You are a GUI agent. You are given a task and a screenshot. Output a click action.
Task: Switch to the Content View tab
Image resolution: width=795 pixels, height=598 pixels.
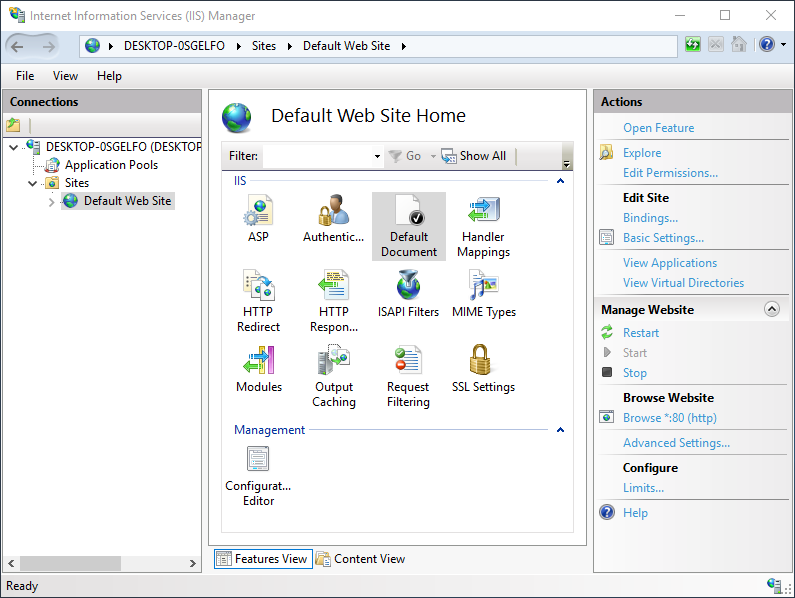(x=360, y=559)
